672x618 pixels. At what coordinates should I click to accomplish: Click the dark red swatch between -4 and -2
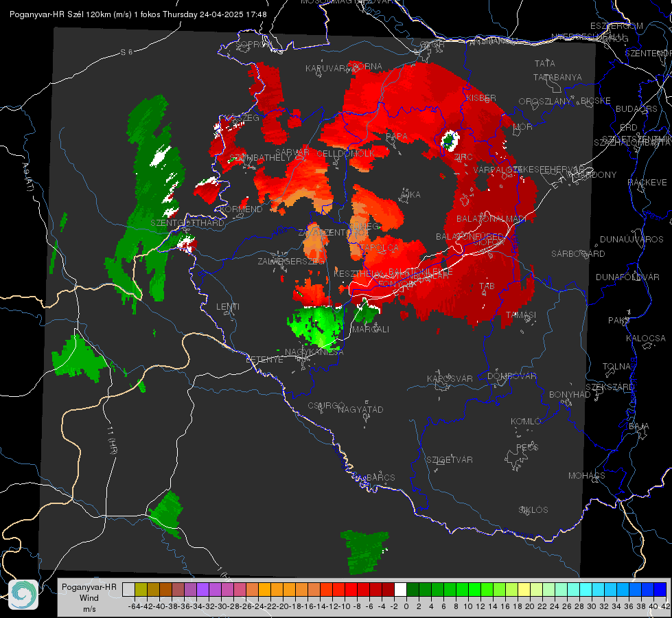coord(388,590)
